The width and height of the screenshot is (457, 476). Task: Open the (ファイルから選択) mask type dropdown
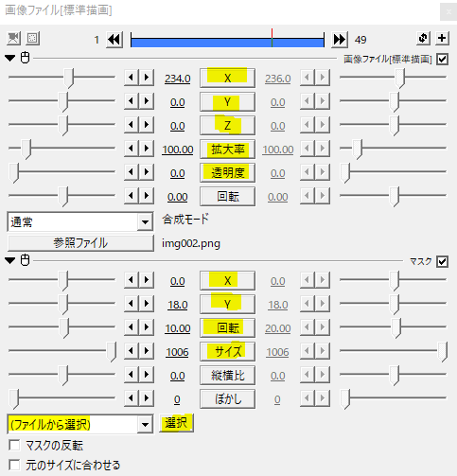click(x=80, y=425)
